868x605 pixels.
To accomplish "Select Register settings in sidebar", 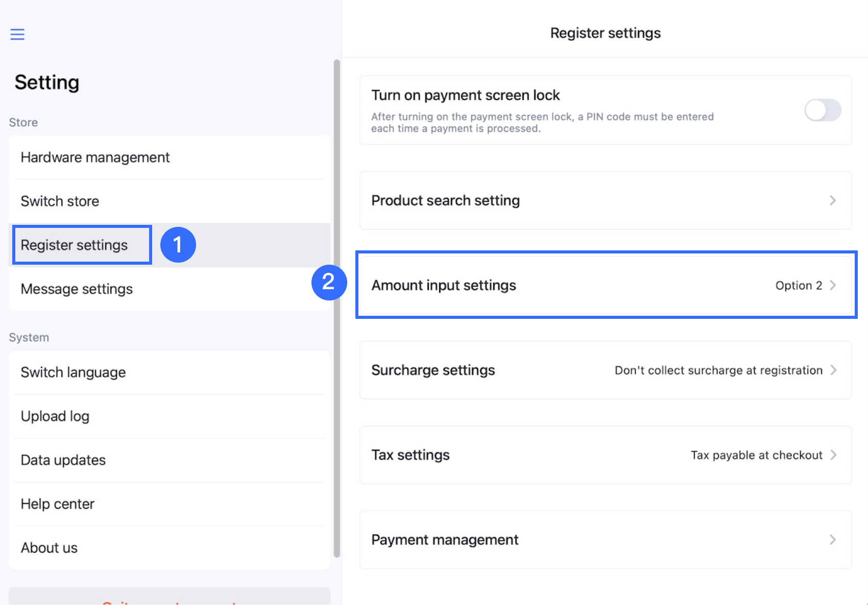I will [74, 245].
